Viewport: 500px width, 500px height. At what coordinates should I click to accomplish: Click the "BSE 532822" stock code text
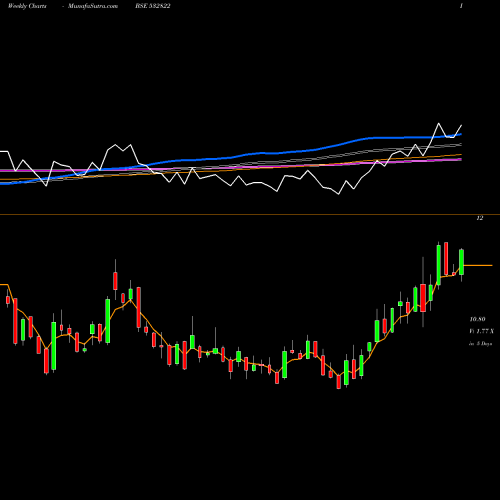(x=153, y=6)
